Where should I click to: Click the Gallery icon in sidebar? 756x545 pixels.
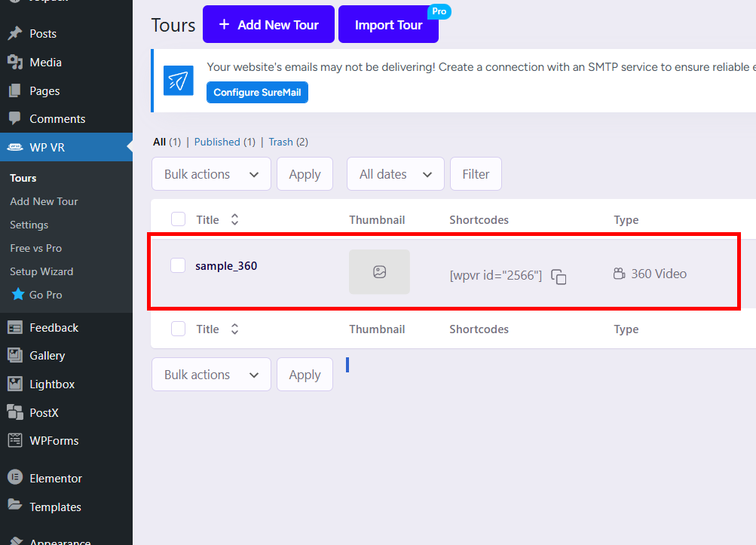coord(15,356)
